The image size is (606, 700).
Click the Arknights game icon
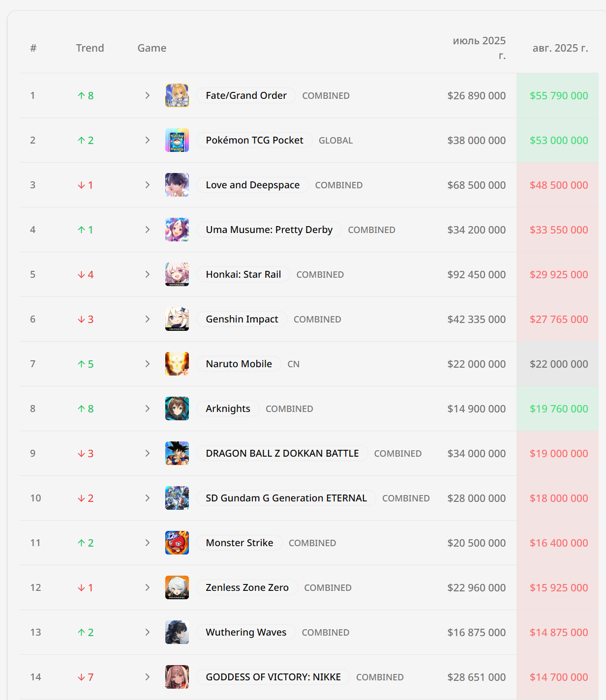tap(177, 408)
